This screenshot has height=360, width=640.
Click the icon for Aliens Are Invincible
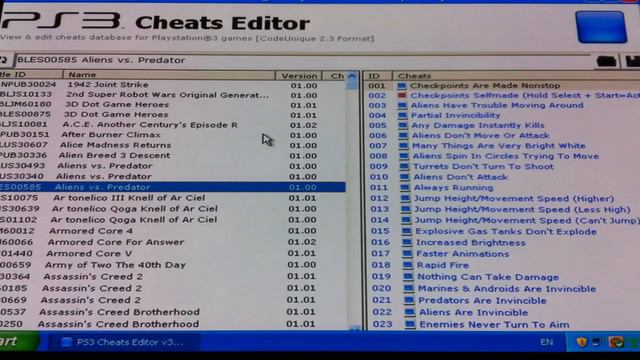410,313
